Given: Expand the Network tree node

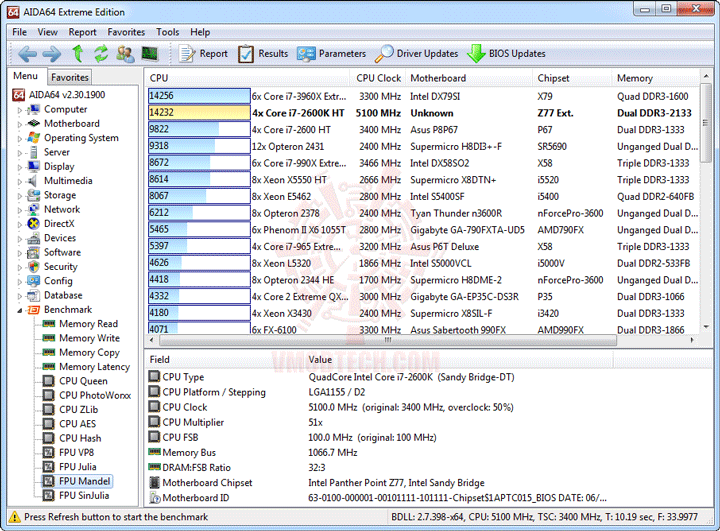Looking at the screenshot, I should click(x=20, y=210).
